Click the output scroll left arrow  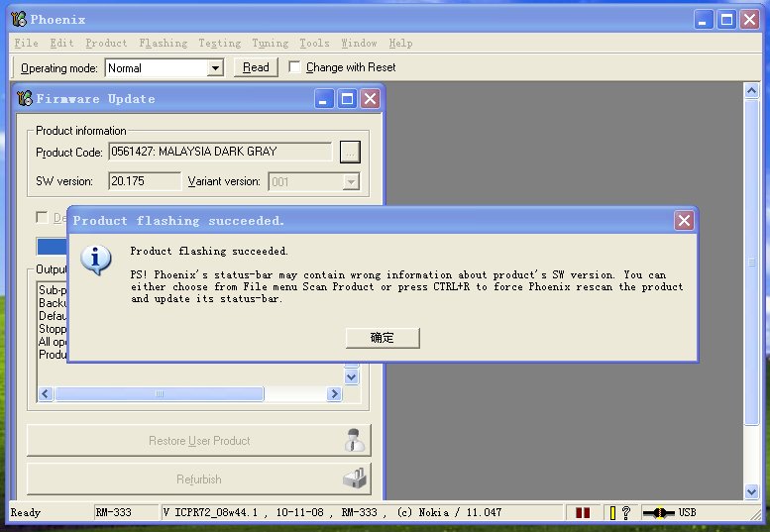[46, 393]
